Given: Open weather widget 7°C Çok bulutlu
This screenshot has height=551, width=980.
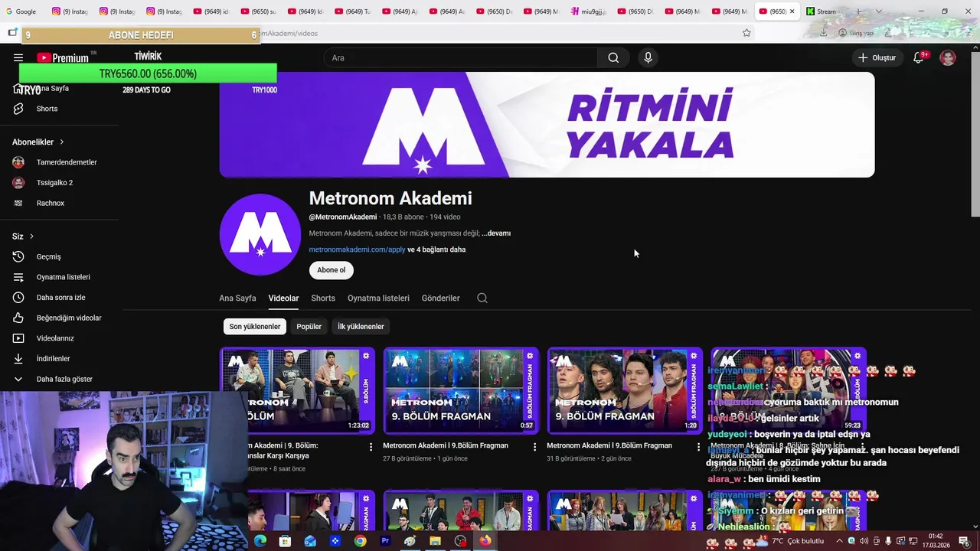Looking at the screenshot, I should 791,541.
